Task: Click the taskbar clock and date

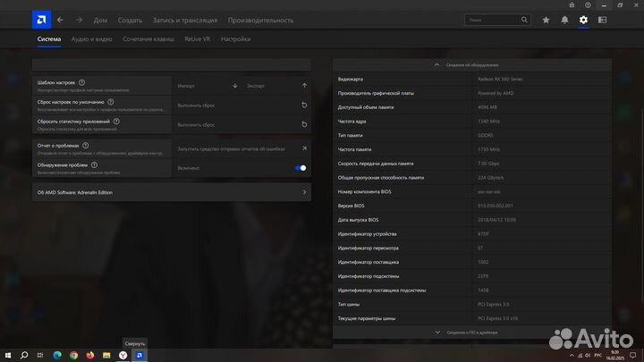Action: tap(614, 356)
